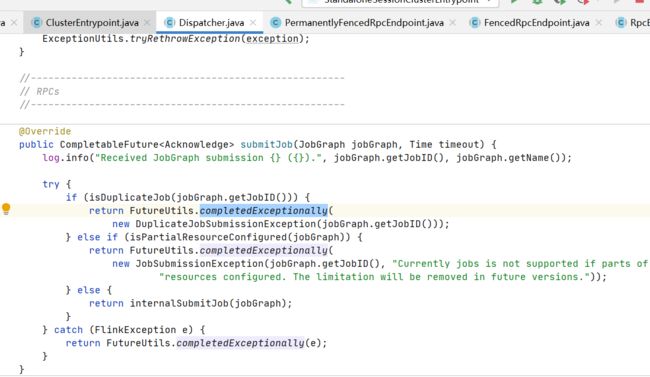Click CompletableFuture<Acknowledge> return type
The width and height of the screenshot is (650, 377).
coord(147,145)
